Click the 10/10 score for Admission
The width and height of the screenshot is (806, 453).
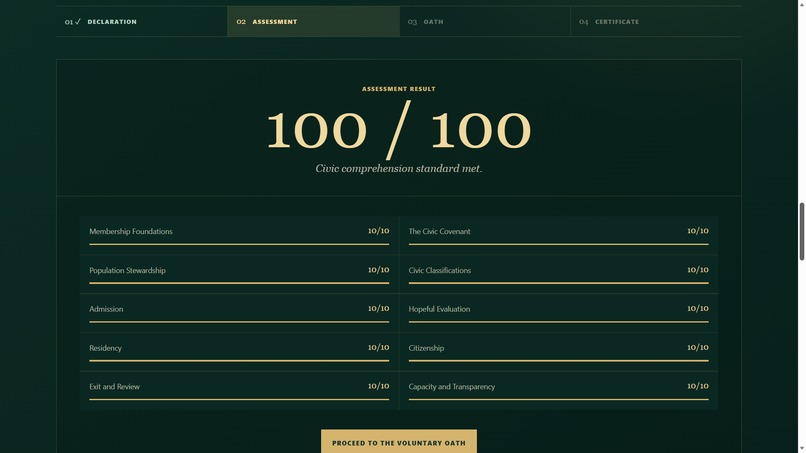tap(378, 309)
